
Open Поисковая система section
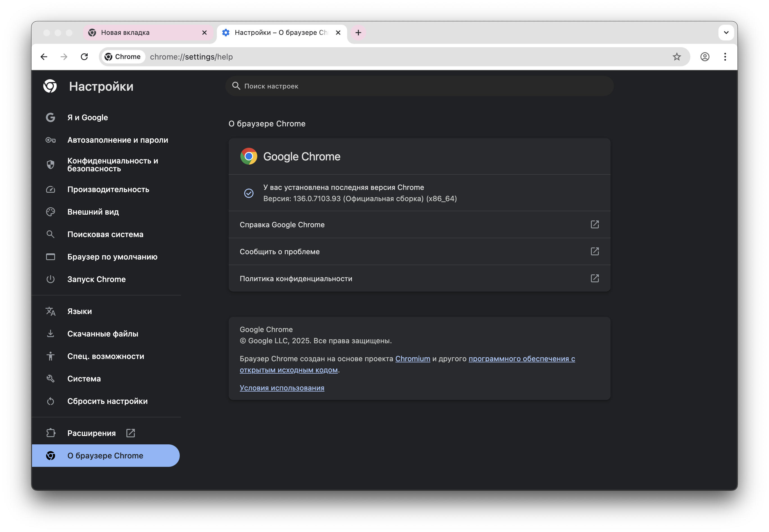(105, 234)
